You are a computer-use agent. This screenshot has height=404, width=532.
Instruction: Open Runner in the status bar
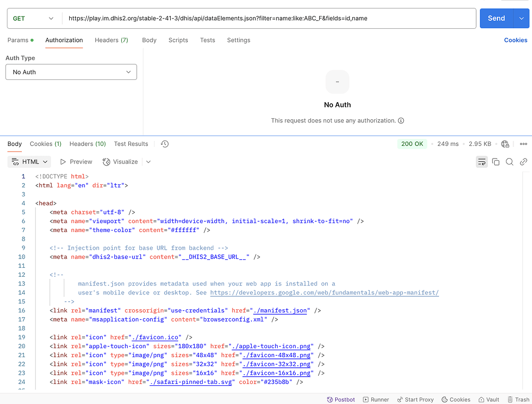[376, 400]
